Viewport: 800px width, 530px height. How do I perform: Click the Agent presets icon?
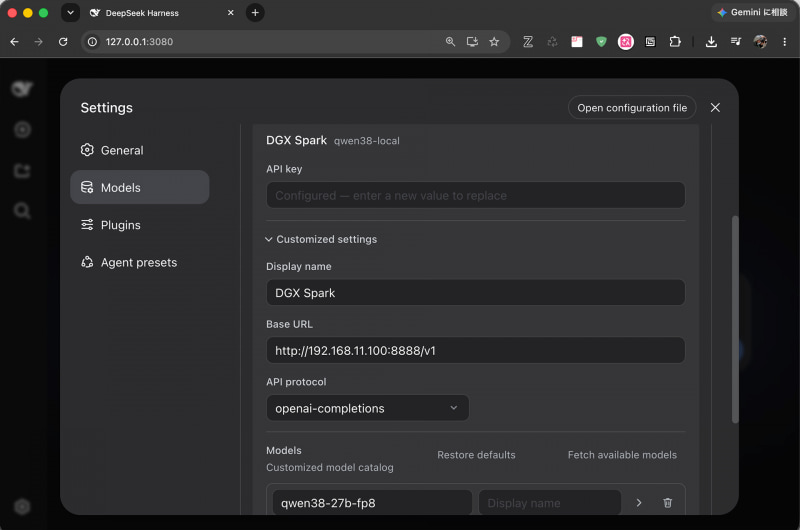[87, 262]
